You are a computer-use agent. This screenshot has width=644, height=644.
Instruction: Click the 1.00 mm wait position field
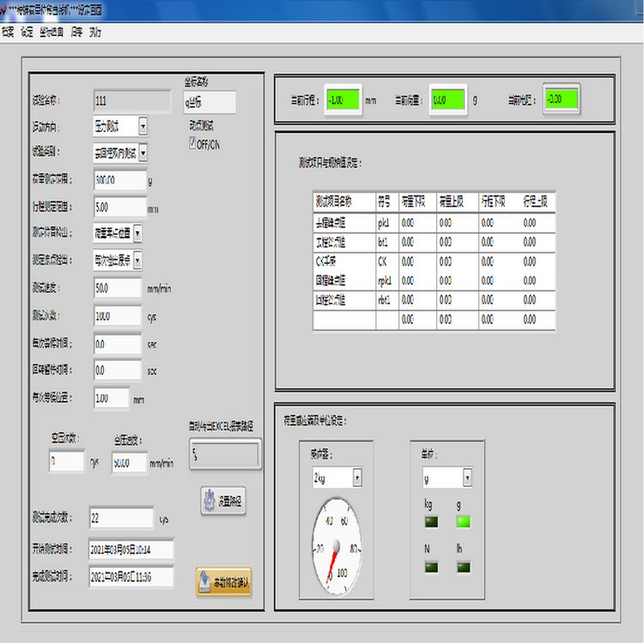(x=112, y=398)
